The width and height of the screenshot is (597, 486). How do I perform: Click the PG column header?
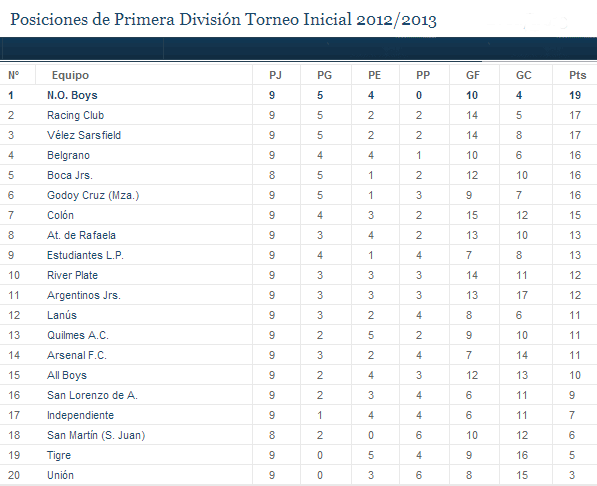click(324, 75)
